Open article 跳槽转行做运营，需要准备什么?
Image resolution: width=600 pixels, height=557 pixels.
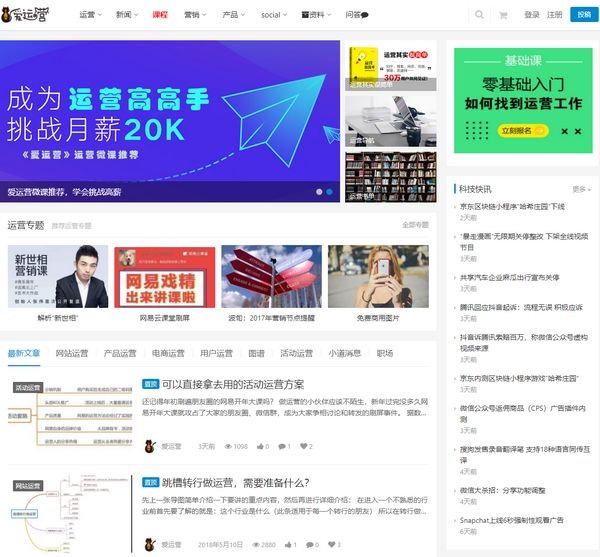(x=236, y=483)
